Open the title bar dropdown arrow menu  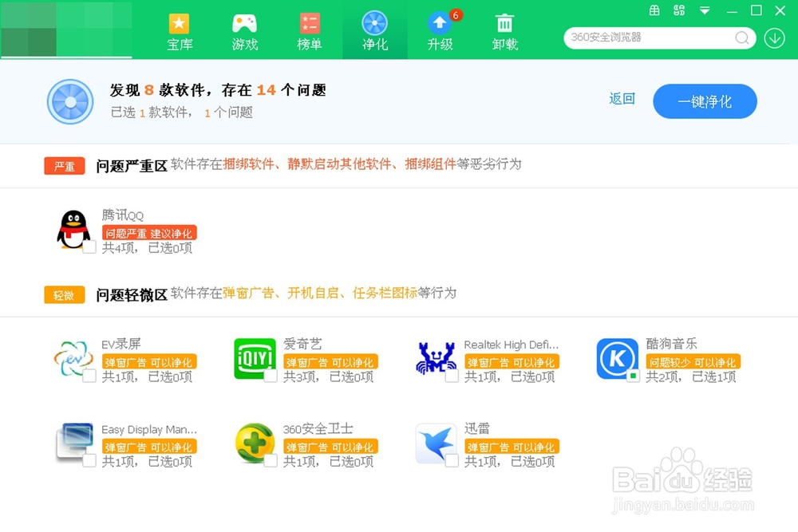point(703,11)
